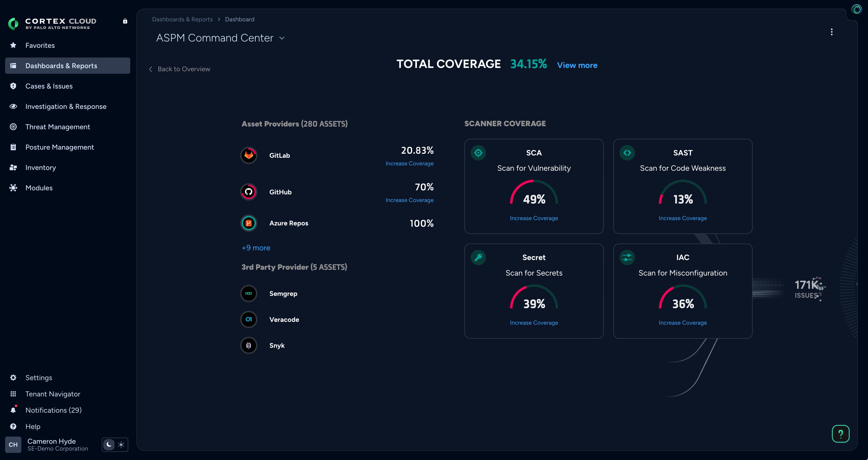Click View more next to Total Coverage
The image size is (868, 460).
[x=577, y=65]
